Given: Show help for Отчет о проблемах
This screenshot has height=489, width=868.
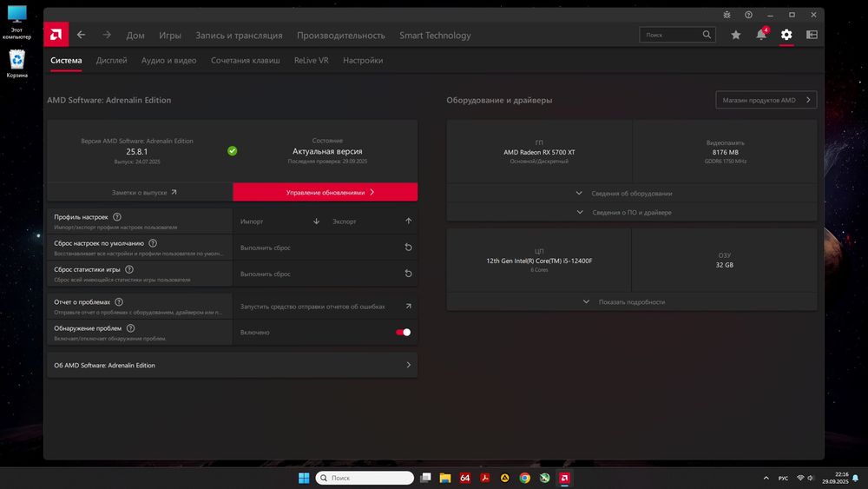Looking at the screenshot, I should coord(119,301).
